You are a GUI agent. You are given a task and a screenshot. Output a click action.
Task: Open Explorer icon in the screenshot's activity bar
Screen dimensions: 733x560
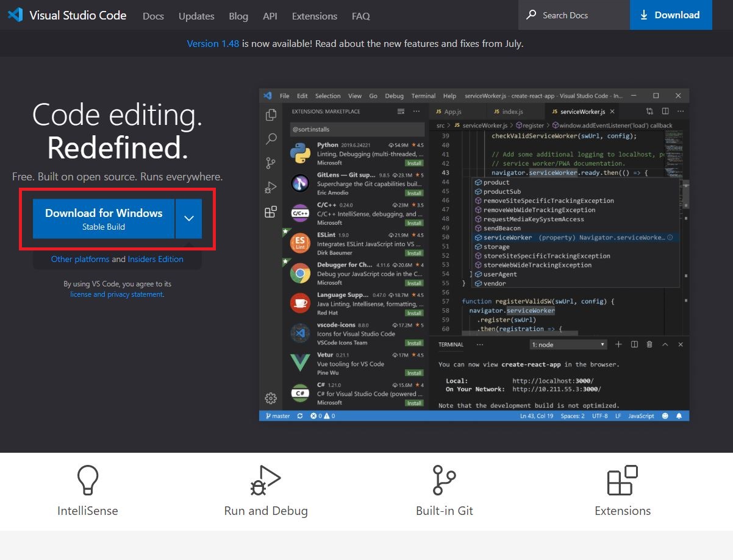click(271, 115)
